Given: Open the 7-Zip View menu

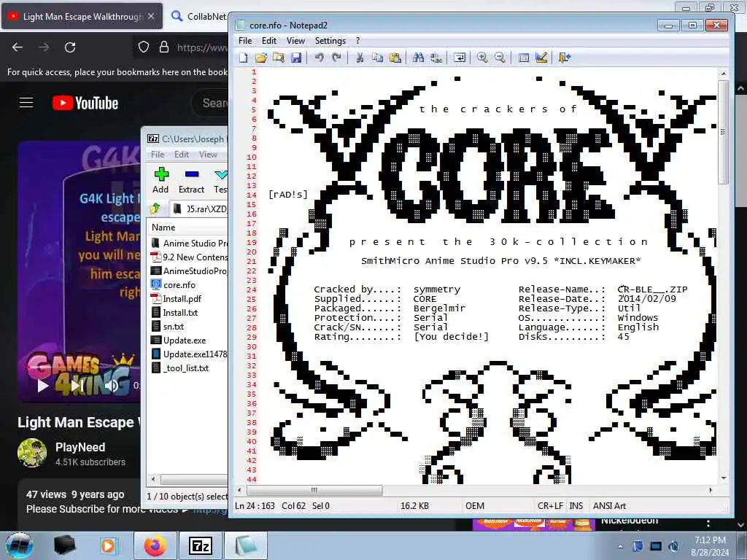Looking at the screenshot, I should coord(208,155).
